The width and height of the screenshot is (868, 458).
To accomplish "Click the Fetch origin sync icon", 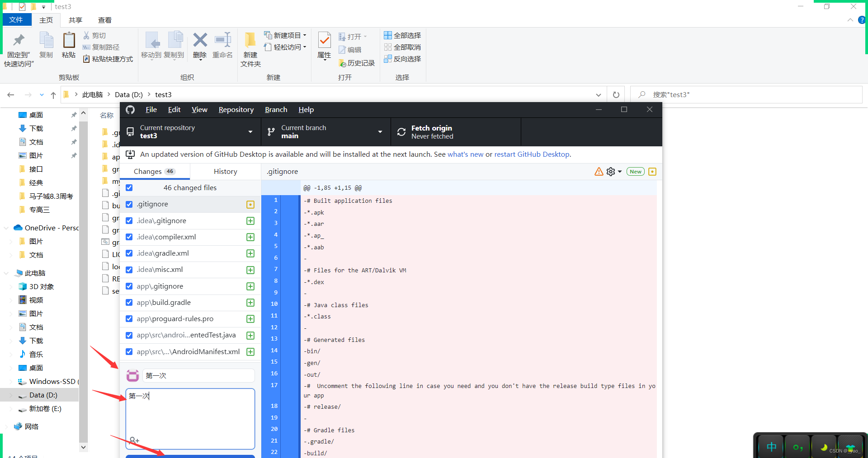I will click(401, 132).
